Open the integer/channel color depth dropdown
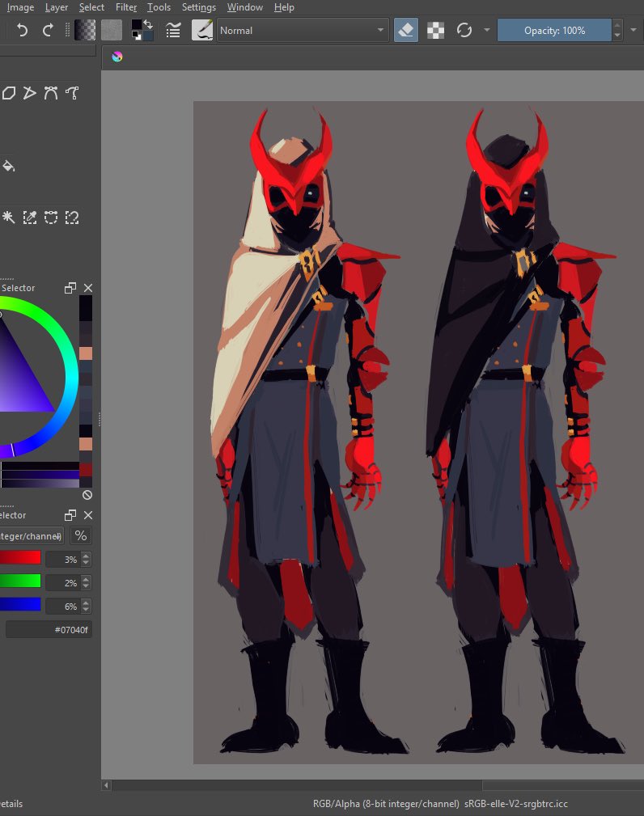 click(32, 536)
